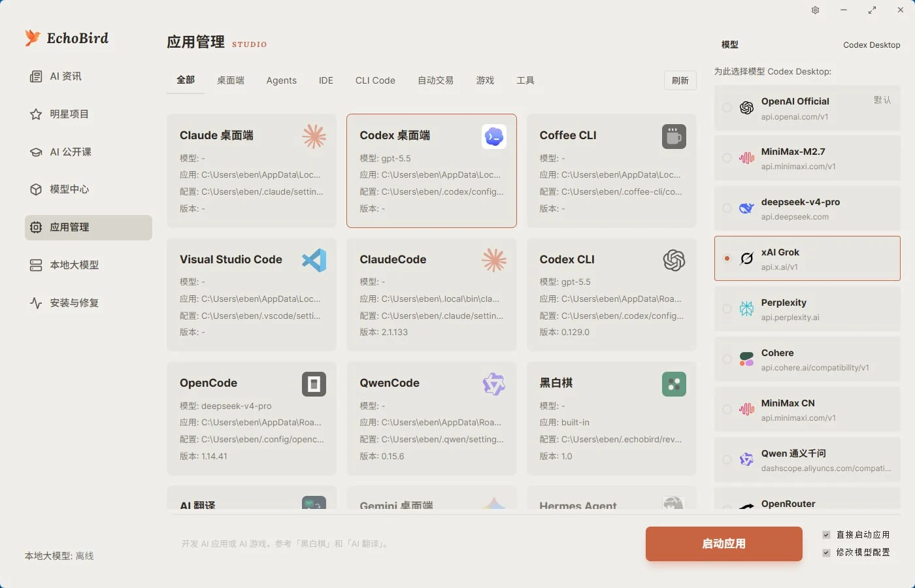915x588 pixels.
Task: Select the OpenAI Official radio button
Action: pyautogui.click(x=727, y=108)
